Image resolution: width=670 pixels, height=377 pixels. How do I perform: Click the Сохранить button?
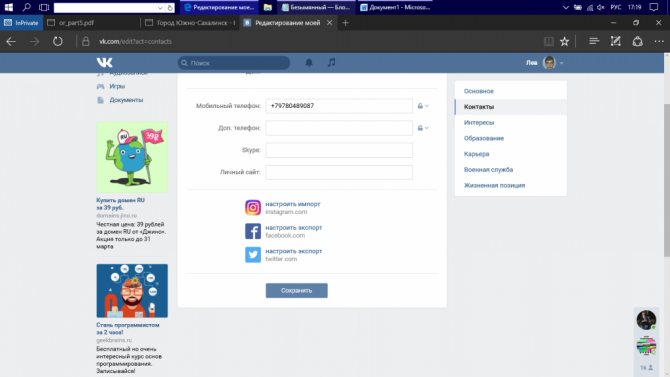pyautogui.click(x=297, y=291)
